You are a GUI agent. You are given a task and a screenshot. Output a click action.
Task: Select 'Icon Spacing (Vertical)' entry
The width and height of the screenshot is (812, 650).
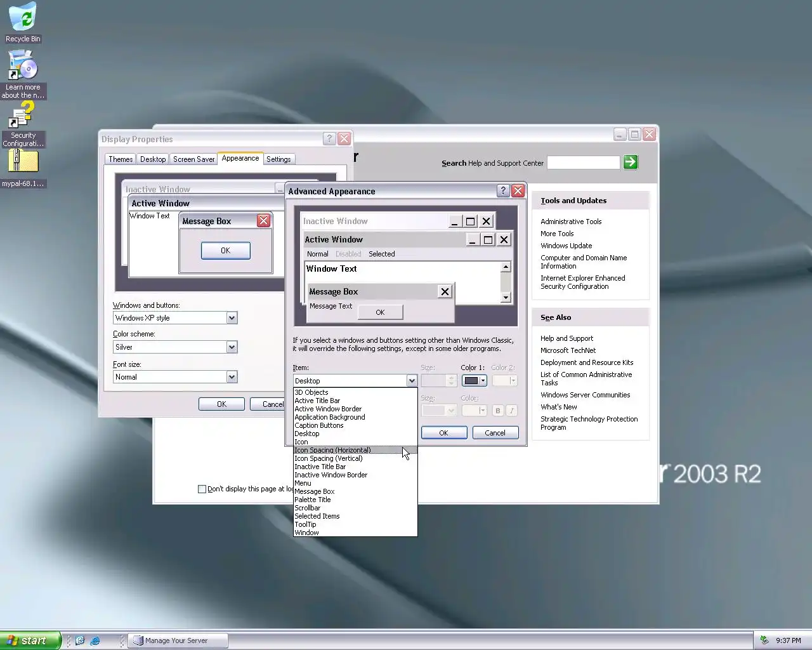pyautogui.click(x=355, y=458)
